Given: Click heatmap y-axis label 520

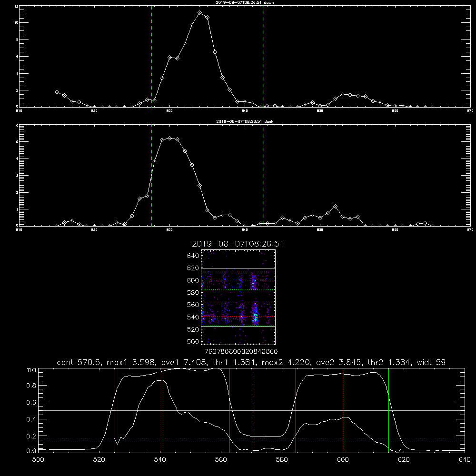Looking at the screenshot, I should [193, 329].
